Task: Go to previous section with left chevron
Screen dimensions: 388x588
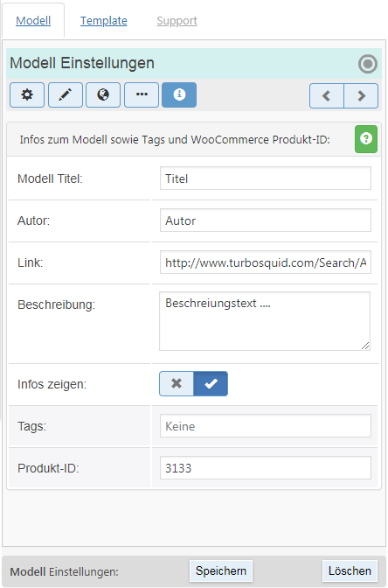Action: click(x=327, y=96)
